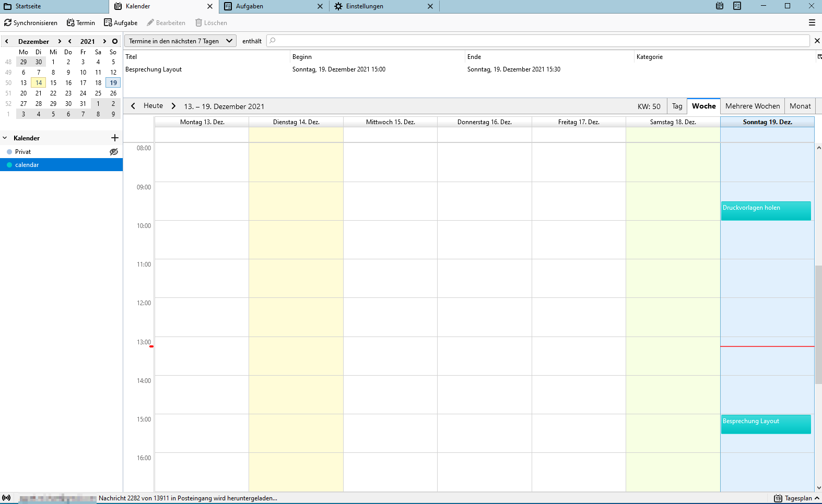Viewport: 822px width, 504px height.
Task: Create a new Aufgabe from toolbar
Action: click(x=121, y=23)
